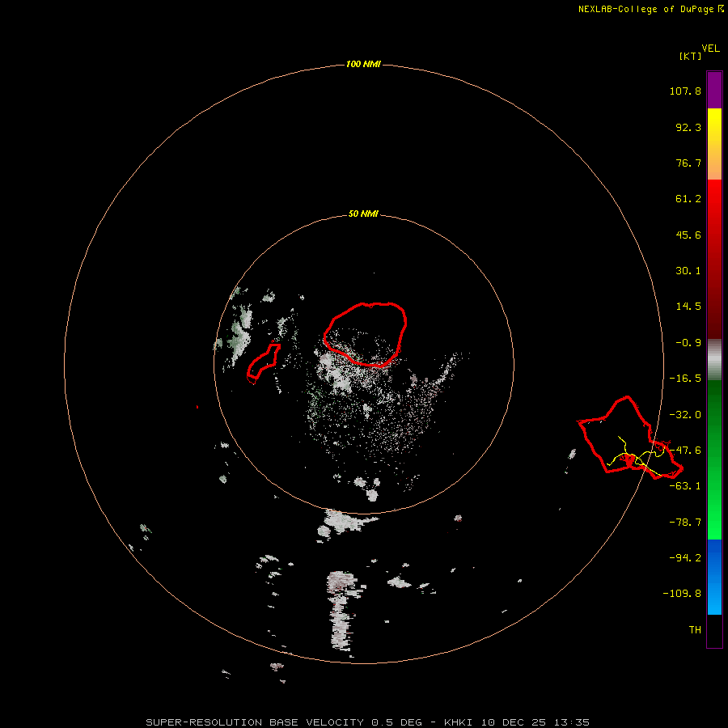Click the -16.5 legend value

click(x=685, y=379)
